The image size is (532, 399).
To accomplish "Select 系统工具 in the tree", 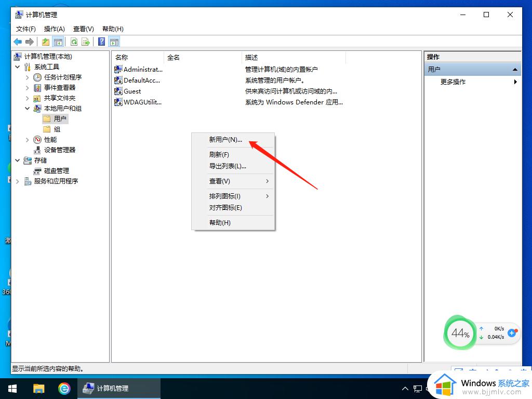I will pos(46,67).
